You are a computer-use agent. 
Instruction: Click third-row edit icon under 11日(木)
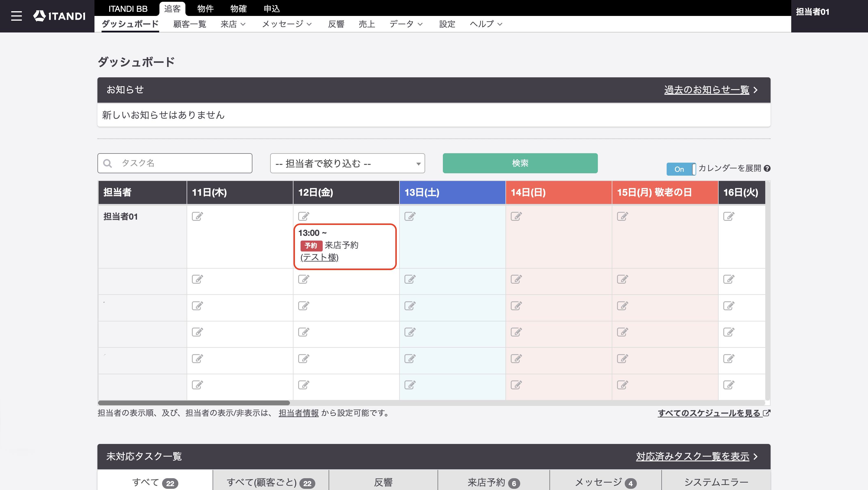[198, 306]
